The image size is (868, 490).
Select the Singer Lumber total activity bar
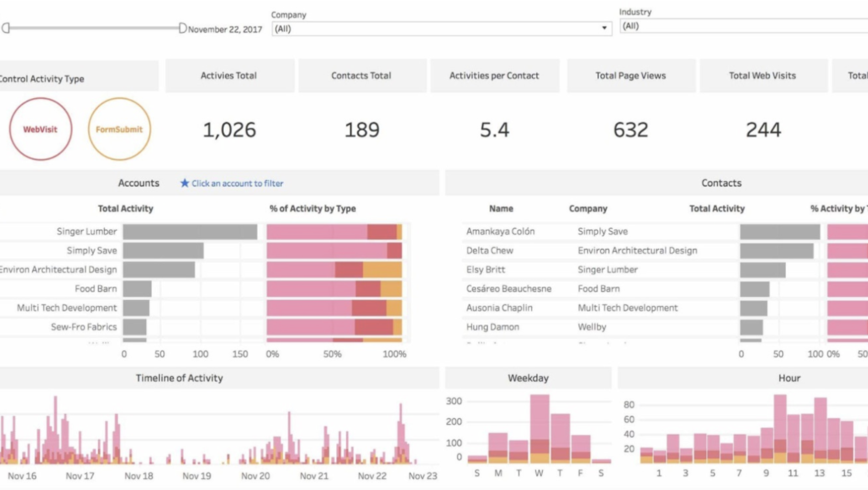pyautogui.click(x=190, y=232)
